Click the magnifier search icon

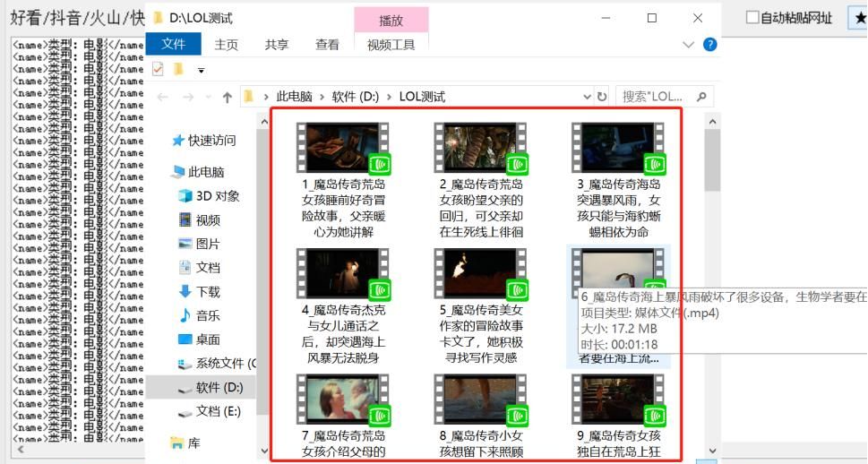pyautogui.click(x=701, y=97)
